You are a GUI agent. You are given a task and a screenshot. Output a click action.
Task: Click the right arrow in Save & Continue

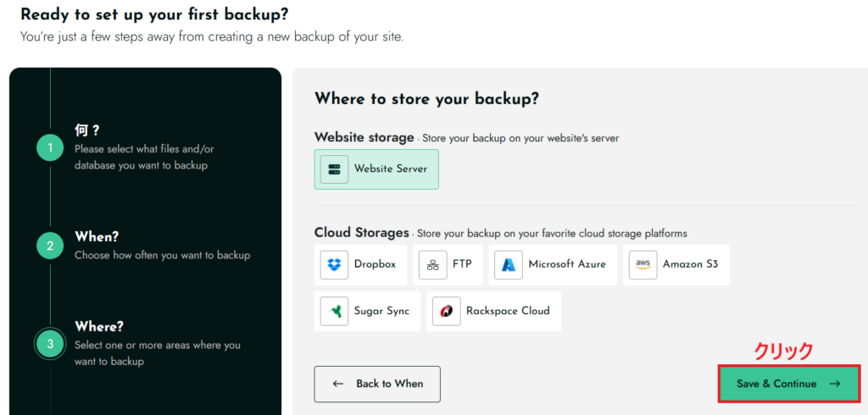pos(834,384)
